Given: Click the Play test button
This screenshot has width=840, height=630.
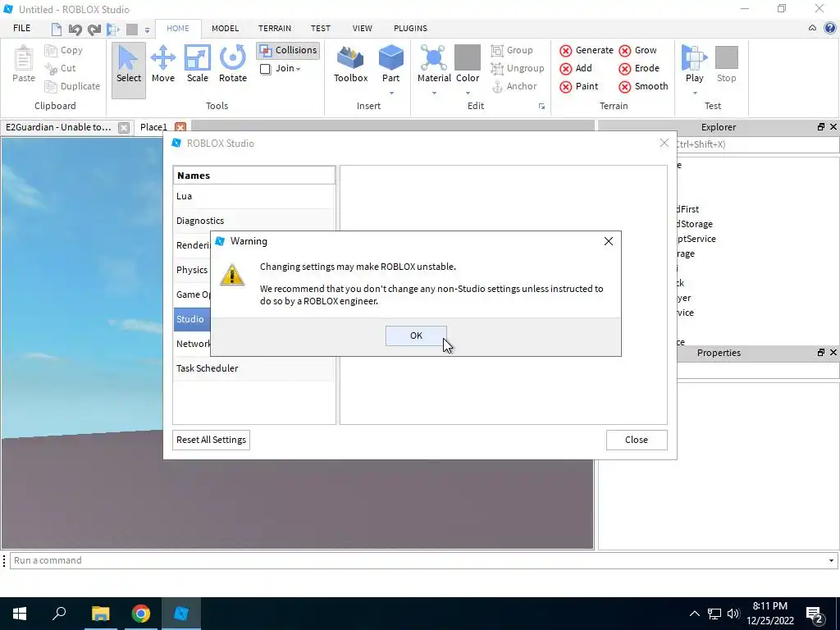Looking at the screenshot, I should coord(694,64).
